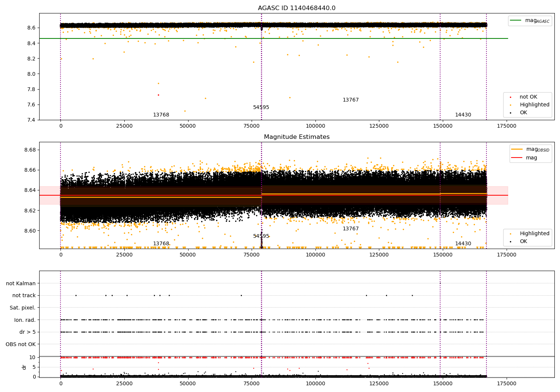Viewport: 560px width, 392px height.
Task: Click the red 'not OK' point near 7.7 magnitude
Action: coord(158,95)
